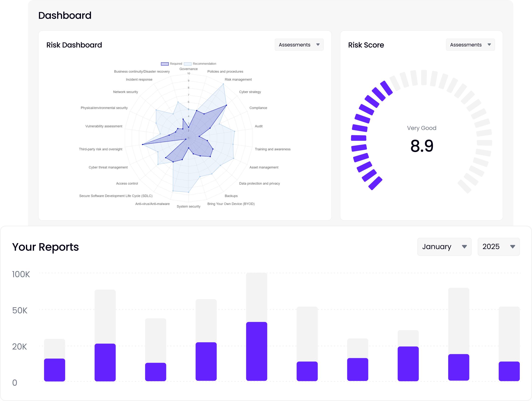
Task: Toggle the Recommendation legend entry
Action: click(200, 64)
